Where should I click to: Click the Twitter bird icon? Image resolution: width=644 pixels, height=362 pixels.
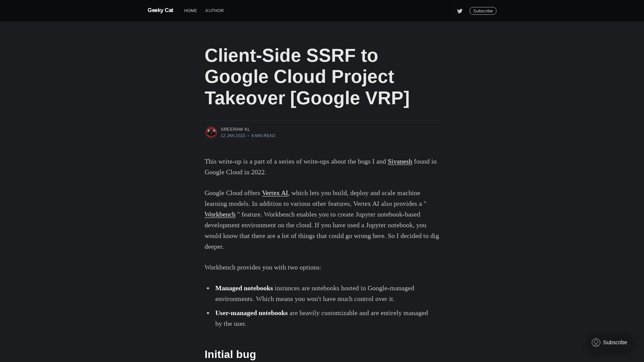pos(460,11)
